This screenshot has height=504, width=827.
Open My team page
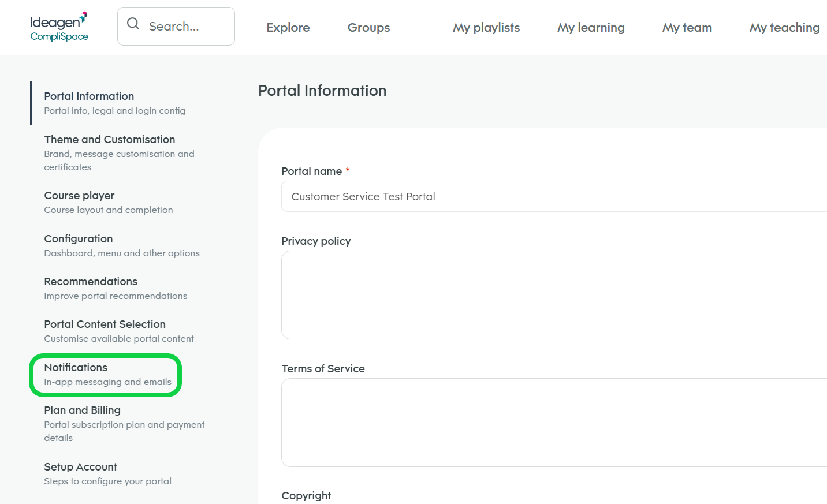[x=687, y=28]
